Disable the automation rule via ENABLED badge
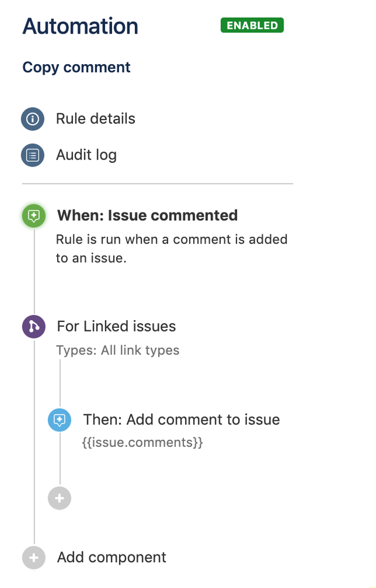 [252, 25]
